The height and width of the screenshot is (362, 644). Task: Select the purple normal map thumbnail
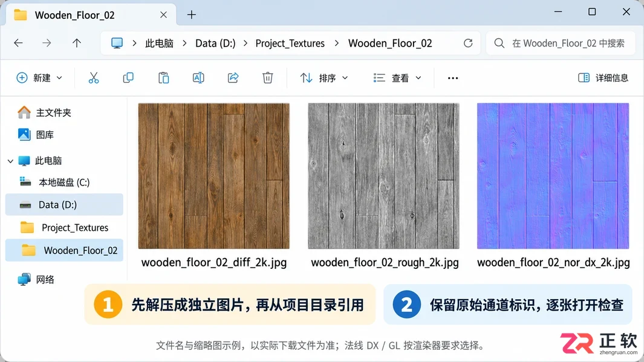pyautogui.click(x=553, y=176)
